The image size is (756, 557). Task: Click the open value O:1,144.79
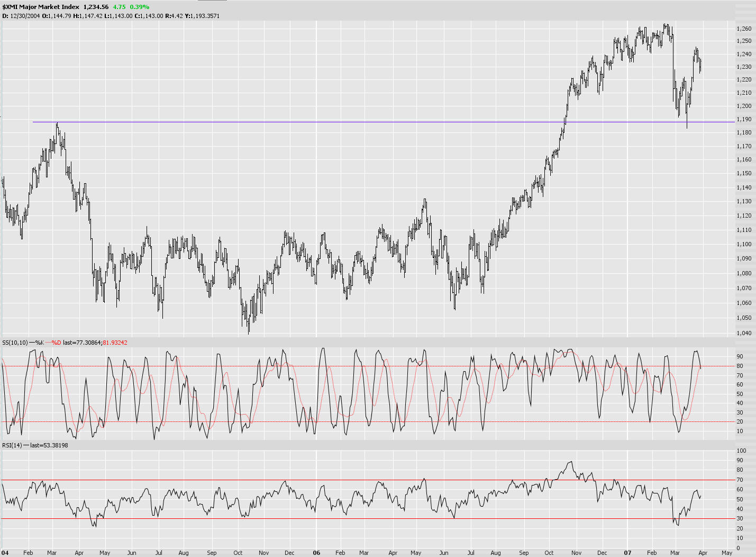click(x=57, y=16)
